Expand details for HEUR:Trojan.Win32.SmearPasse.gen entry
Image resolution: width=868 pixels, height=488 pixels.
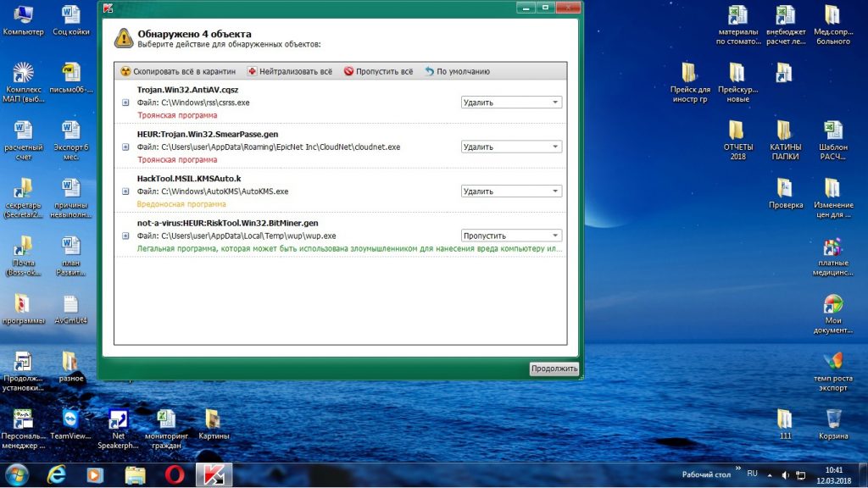coord(125,147)
